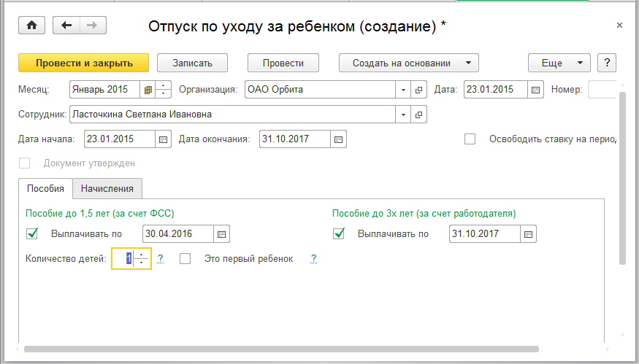639x364 pixels.
Task: Click the Записать button
Action: tap(192, 63)
